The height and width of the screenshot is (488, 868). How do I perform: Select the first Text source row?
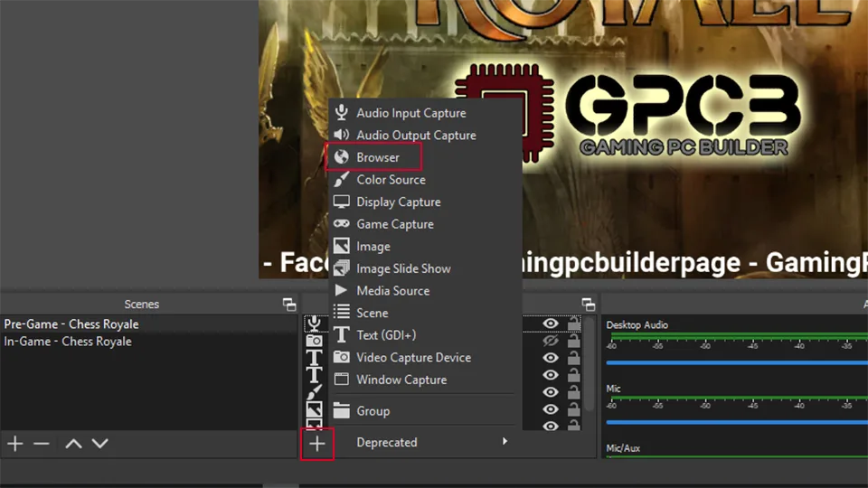coord(315,358)
